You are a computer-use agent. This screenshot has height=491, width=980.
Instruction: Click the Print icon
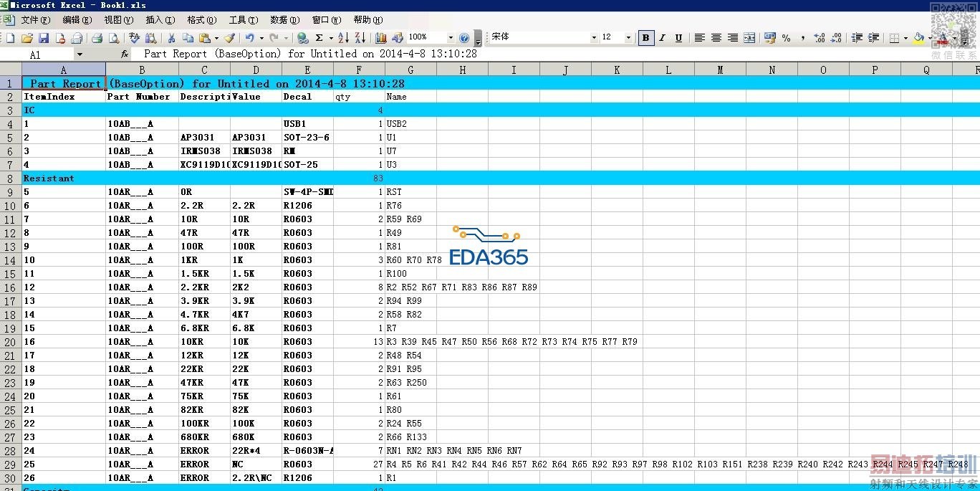click(97, 37)
